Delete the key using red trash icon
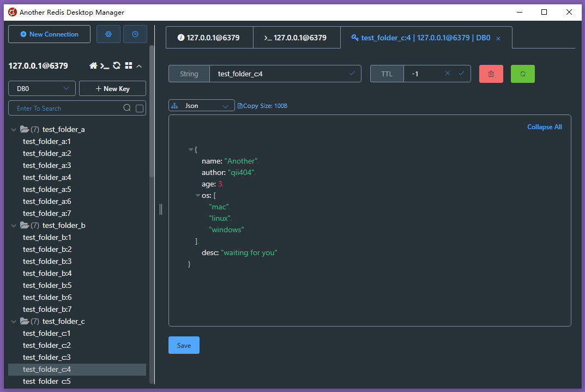Screen dimensions: 585x392 [491, 73]
